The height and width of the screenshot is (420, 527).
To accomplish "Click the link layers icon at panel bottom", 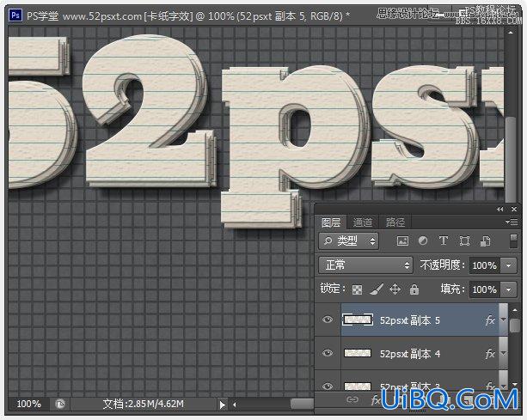I will (352, 399).
